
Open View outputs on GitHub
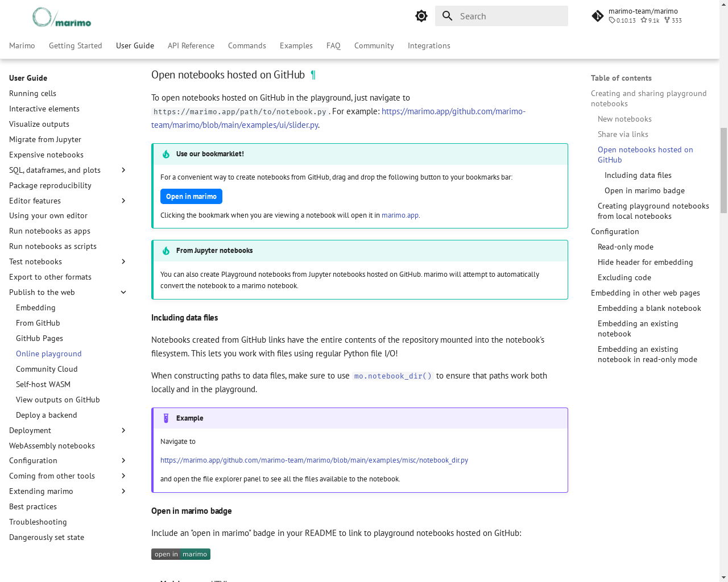[x=58, y=400]
